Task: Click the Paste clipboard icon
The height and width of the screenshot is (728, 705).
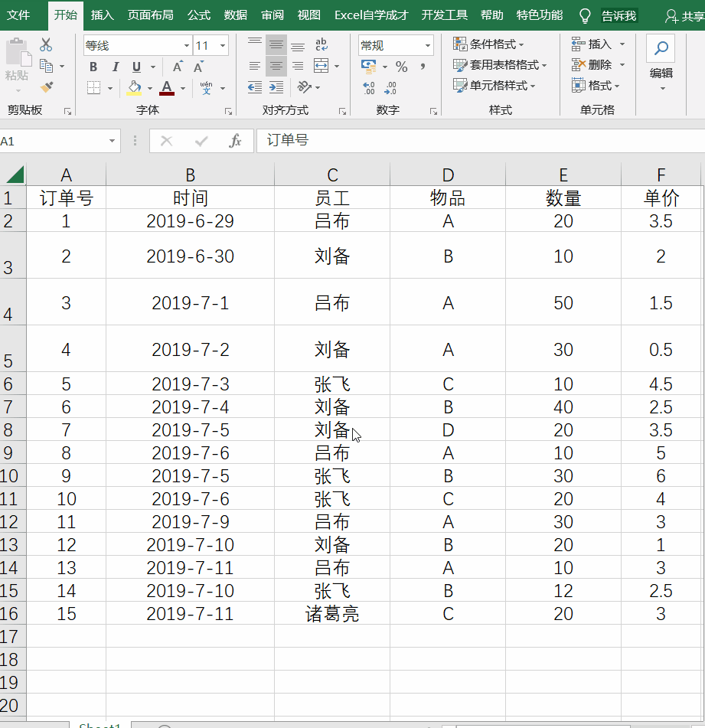Action: 18,52
